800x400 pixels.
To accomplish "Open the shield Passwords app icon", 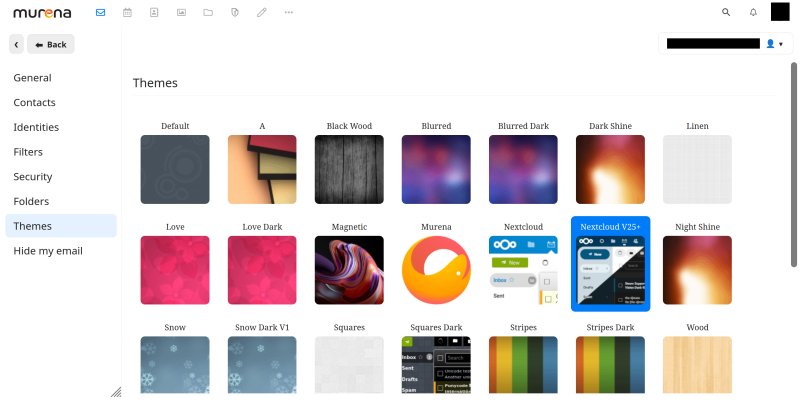I will pos(235,12).
